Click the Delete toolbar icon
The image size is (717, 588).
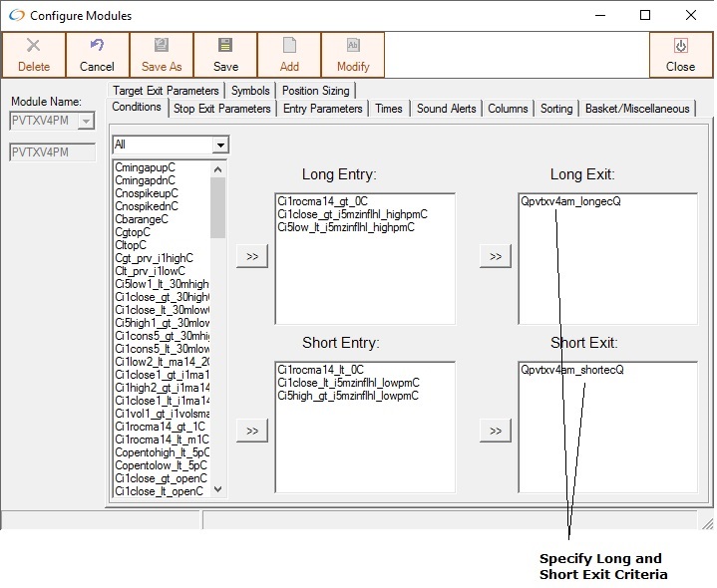point(33,47)
